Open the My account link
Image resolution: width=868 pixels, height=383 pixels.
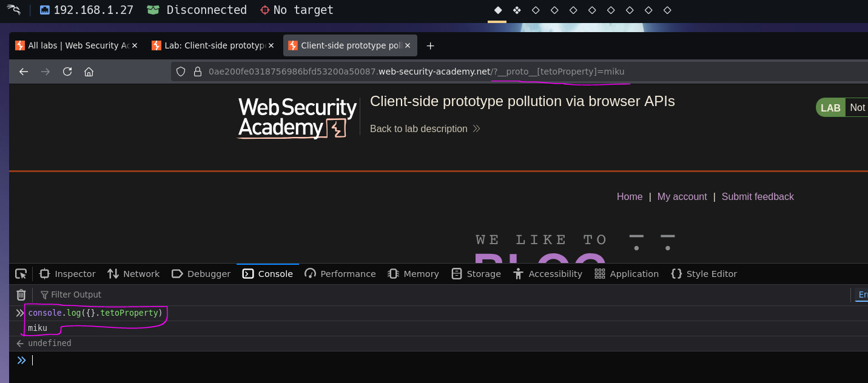[682, 196]
